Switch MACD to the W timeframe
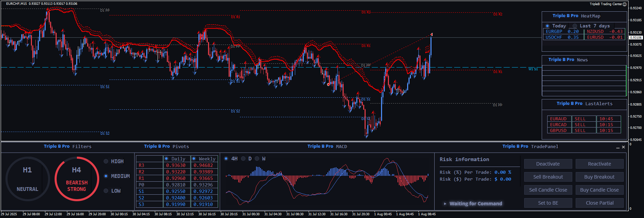Viewport: 644px width, 218px height. pyautogui.click(x=257, y=159)
